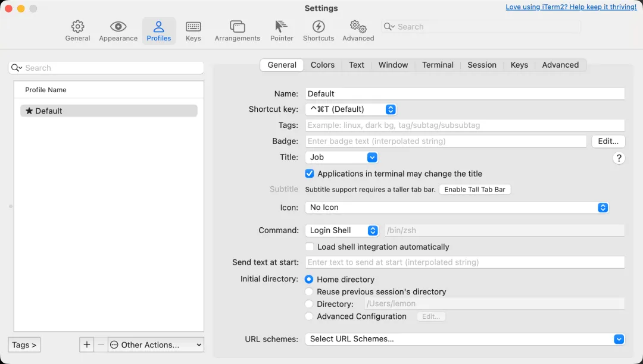643x364 pixels.
Task: Click the minus icon to remove profile
Action: [x=101, y=345]
